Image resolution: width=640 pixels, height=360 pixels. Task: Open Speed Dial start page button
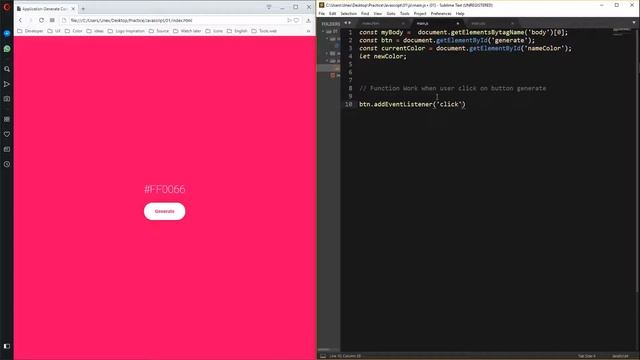52,20
